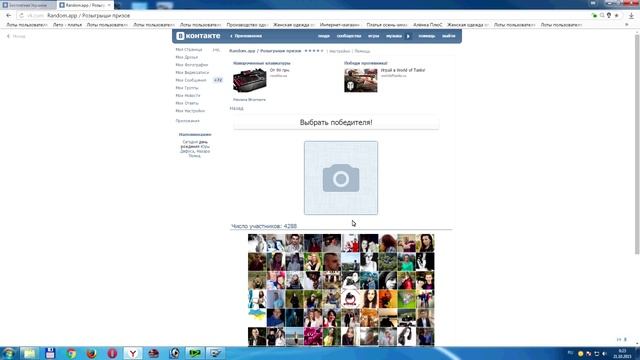
Task: Click the page vertical scrollbar thumb
Action: click(x=637, y=145)
